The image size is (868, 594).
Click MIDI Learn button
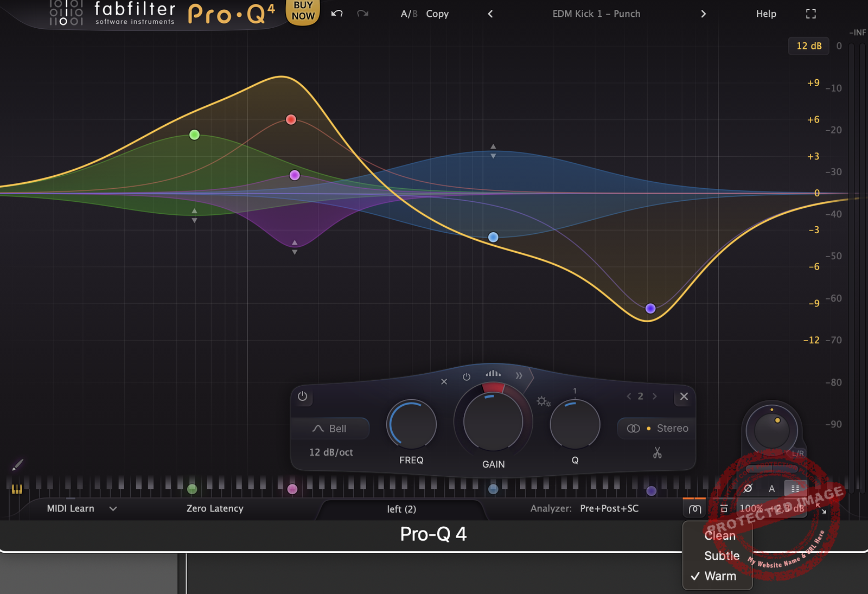[x=71, y=509]
